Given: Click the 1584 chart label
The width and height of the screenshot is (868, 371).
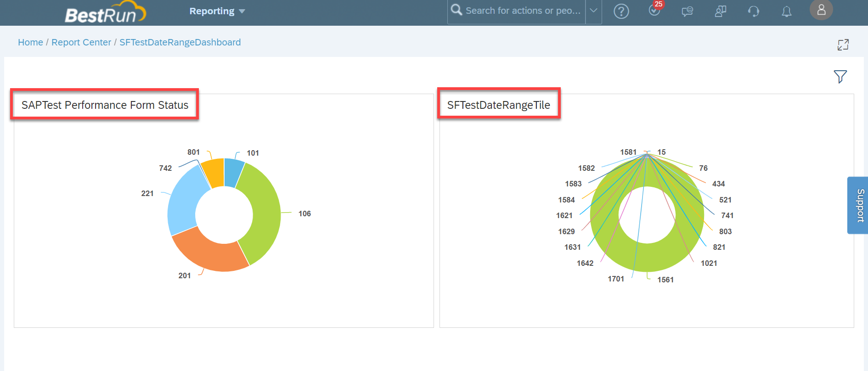Looking at the screenshot, I should coord(566,200).
